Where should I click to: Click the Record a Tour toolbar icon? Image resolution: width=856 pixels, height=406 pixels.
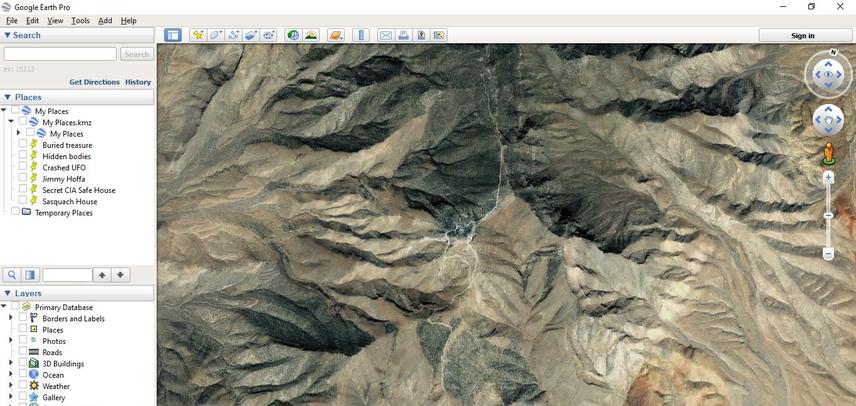pyautogui.click(x=268, y=35)
